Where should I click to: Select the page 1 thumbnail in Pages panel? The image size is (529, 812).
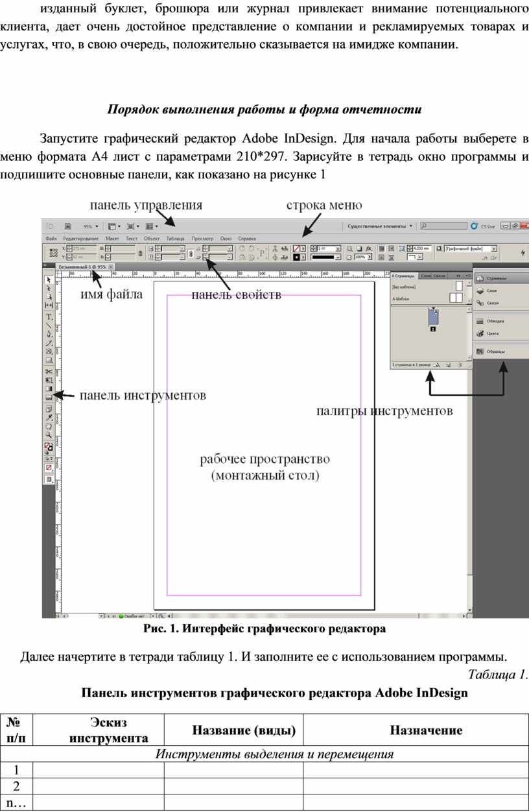point(433,317)
